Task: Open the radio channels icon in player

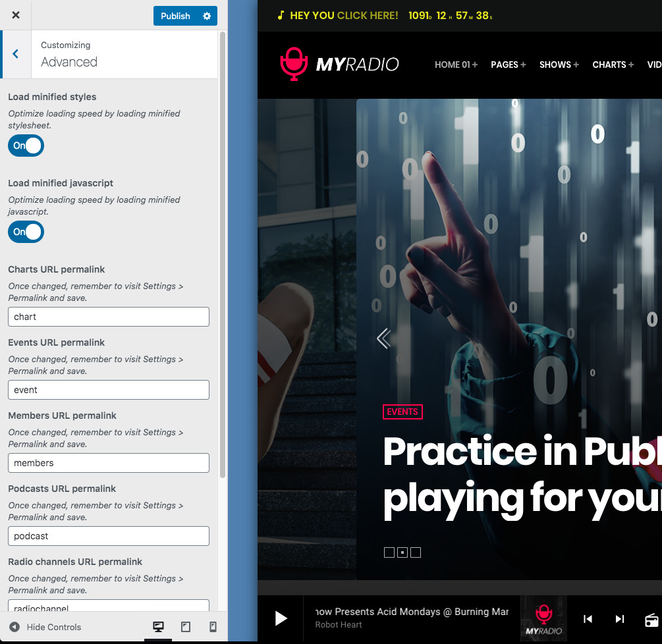Action: (651, 620)
